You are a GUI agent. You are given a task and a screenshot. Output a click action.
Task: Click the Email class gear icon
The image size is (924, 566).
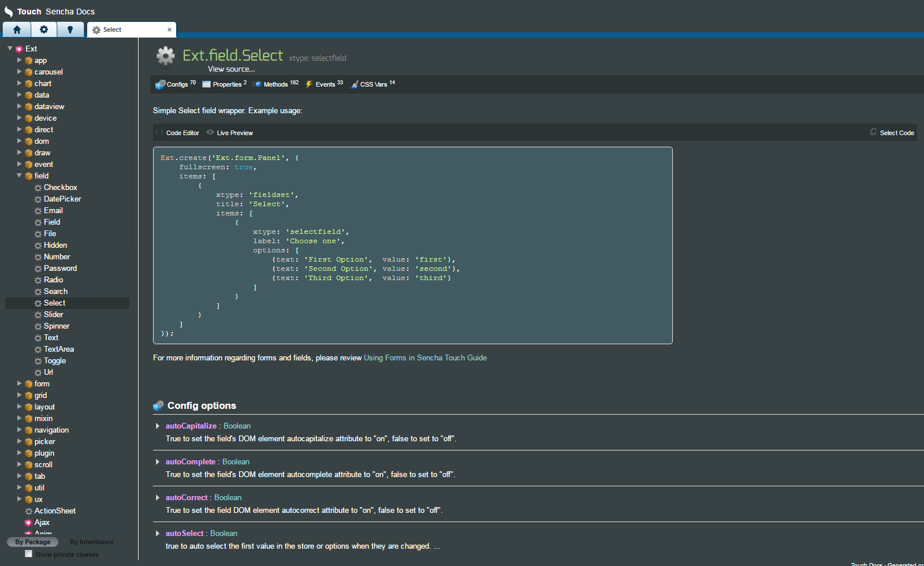38,211
